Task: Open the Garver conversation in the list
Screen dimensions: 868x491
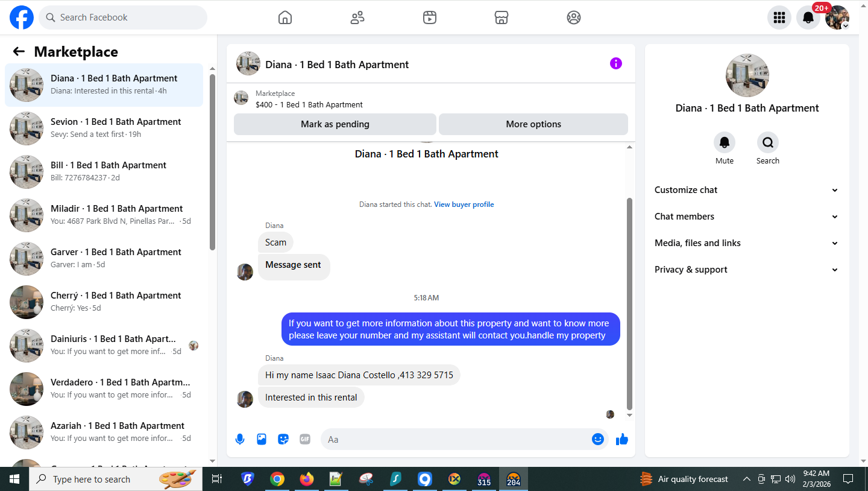Action: [104, 259]
